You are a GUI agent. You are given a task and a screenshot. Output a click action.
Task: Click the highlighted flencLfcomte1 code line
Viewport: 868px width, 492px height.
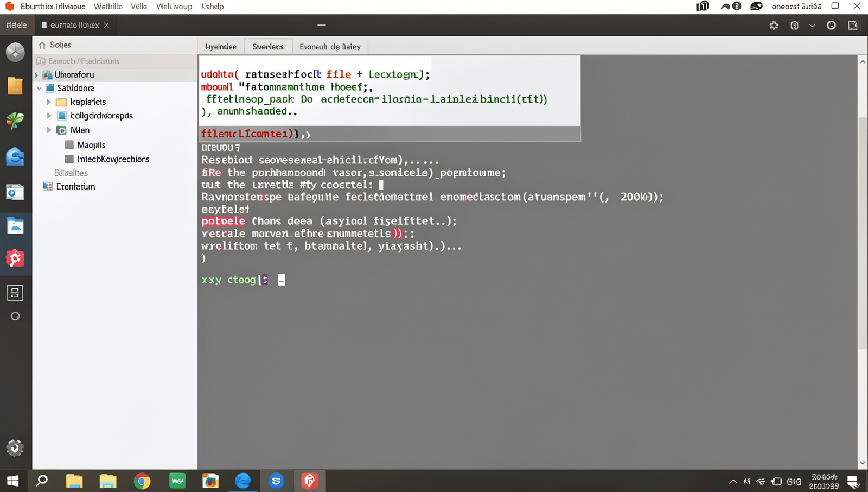(x=390, y=134)
